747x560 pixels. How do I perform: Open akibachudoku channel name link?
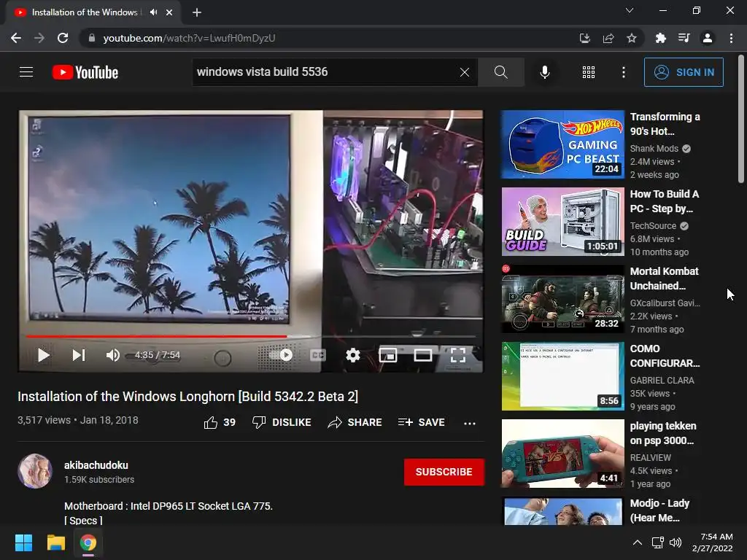click(x=96, y=465)
